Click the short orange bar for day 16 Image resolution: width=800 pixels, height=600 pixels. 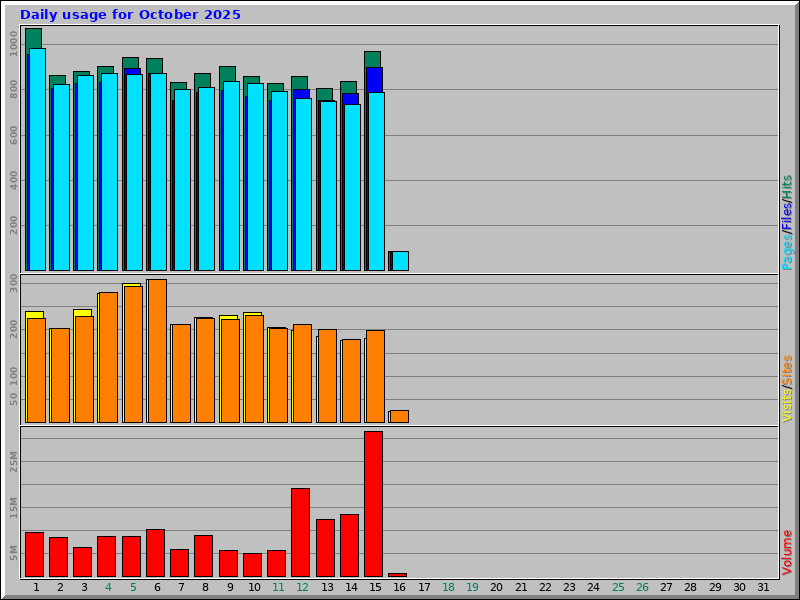[399, 416]
